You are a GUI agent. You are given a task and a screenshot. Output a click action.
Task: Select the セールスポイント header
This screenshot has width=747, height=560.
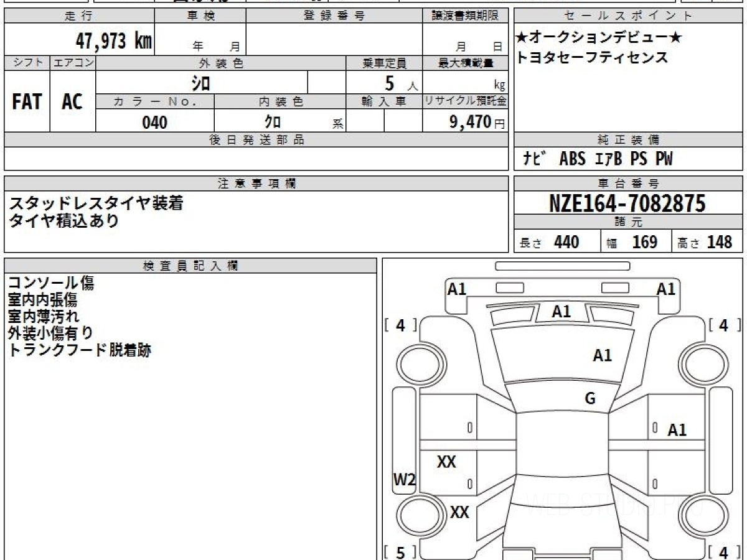click(x=629, y=16)
